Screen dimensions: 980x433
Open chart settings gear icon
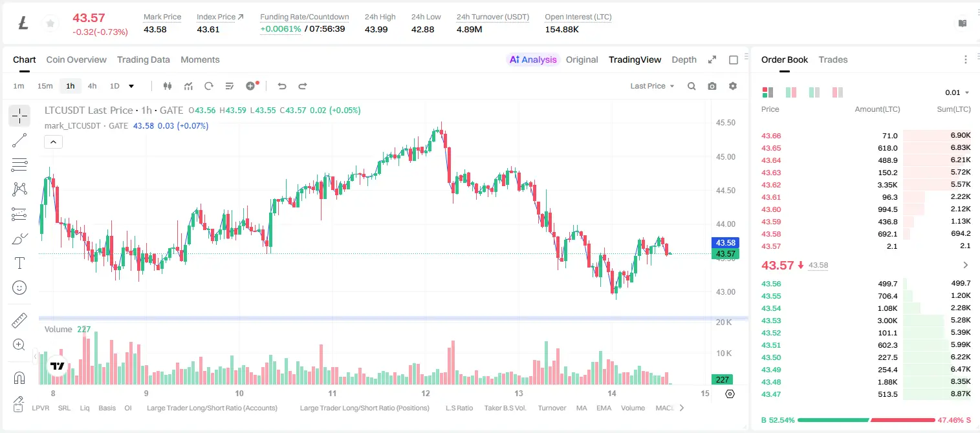(x=733, y=86)
